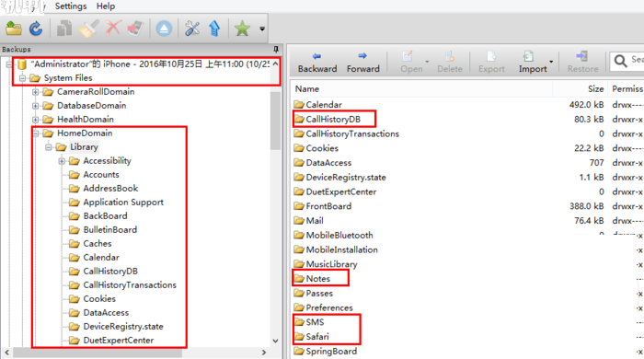Click the tree horizontal scrollbar right arrow
The width and height of the screenshot is (644, 359).
tap(264, 353)
